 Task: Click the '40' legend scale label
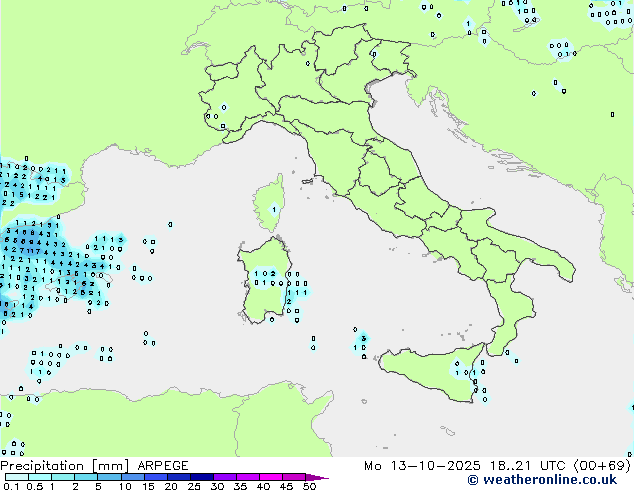[x=264, y=486]
